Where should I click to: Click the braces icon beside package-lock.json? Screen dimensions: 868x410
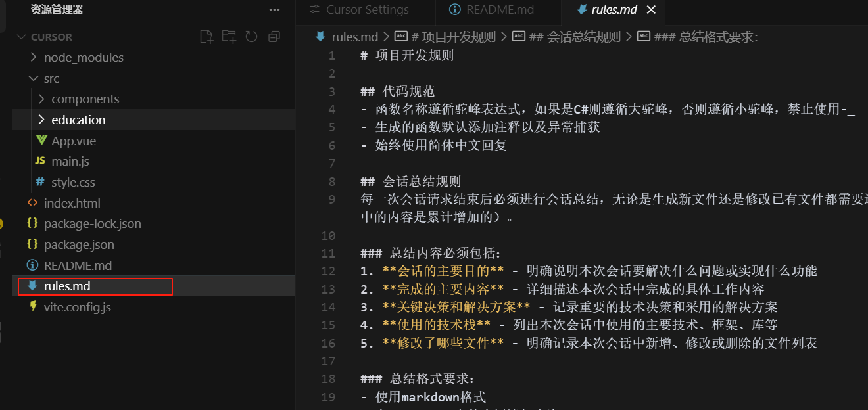coord(32,223)
